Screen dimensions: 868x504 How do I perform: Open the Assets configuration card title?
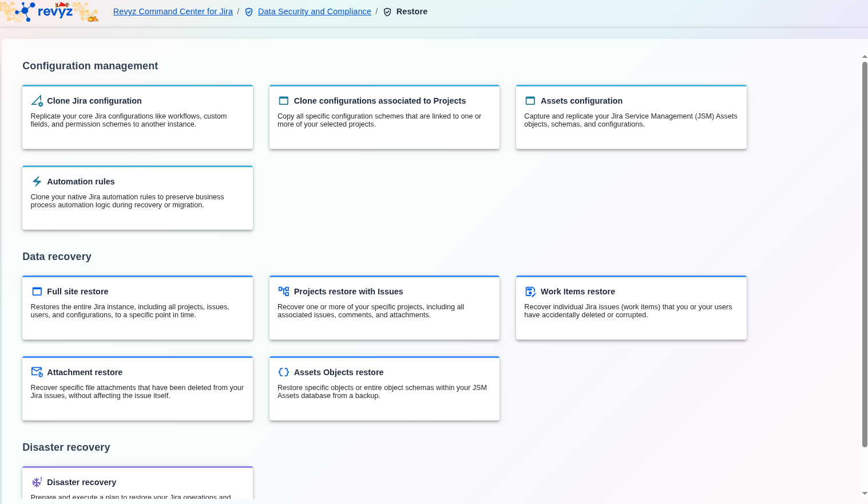coord(581,101)
